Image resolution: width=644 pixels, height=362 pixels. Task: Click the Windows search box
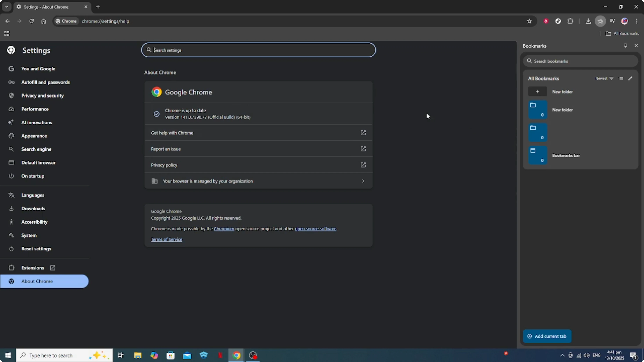click(x=65, y=355)
